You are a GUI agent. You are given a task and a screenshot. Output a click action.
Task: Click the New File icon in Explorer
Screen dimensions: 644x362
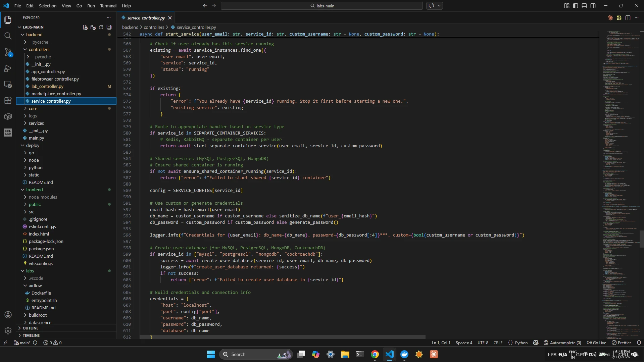coord(85,27)
